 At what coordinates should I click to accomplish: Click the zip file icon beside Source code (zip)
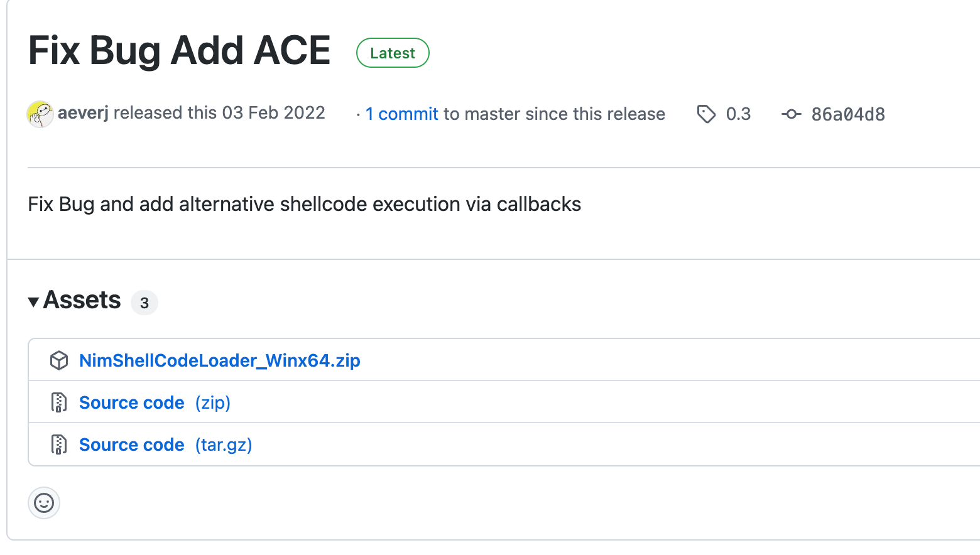(x=59, y=402)
